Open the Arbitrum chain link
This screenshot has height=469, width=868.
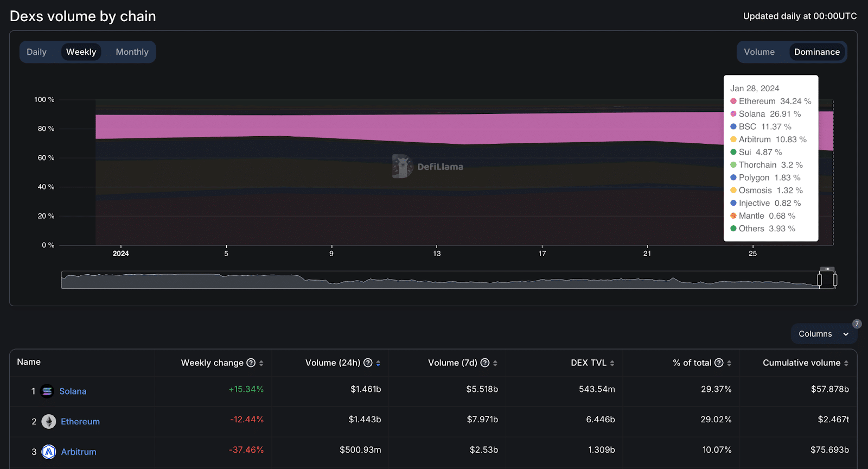[x=79, y=452]
